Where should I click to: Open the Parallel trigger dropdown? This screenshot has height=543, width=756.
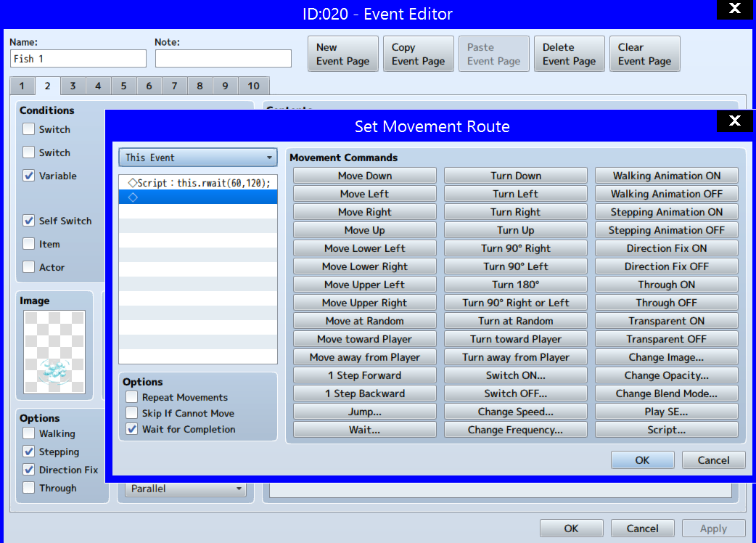[x=186, y=489]
